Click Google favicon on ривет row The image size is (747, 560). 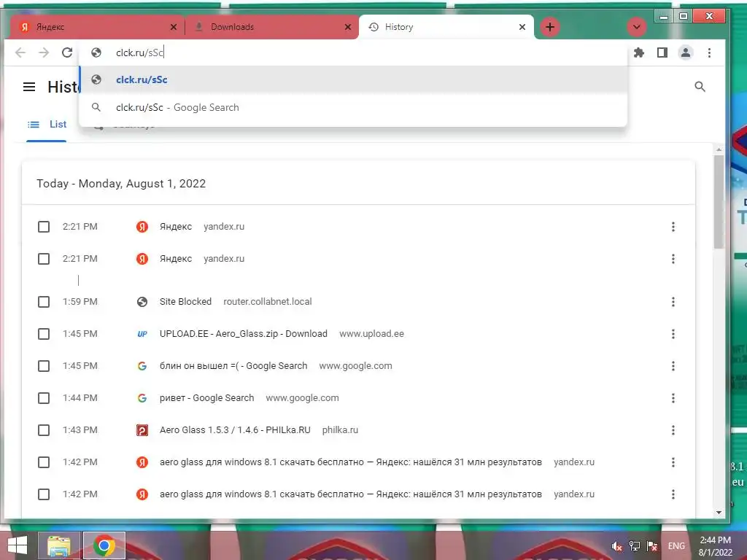[x=142, y=398]
